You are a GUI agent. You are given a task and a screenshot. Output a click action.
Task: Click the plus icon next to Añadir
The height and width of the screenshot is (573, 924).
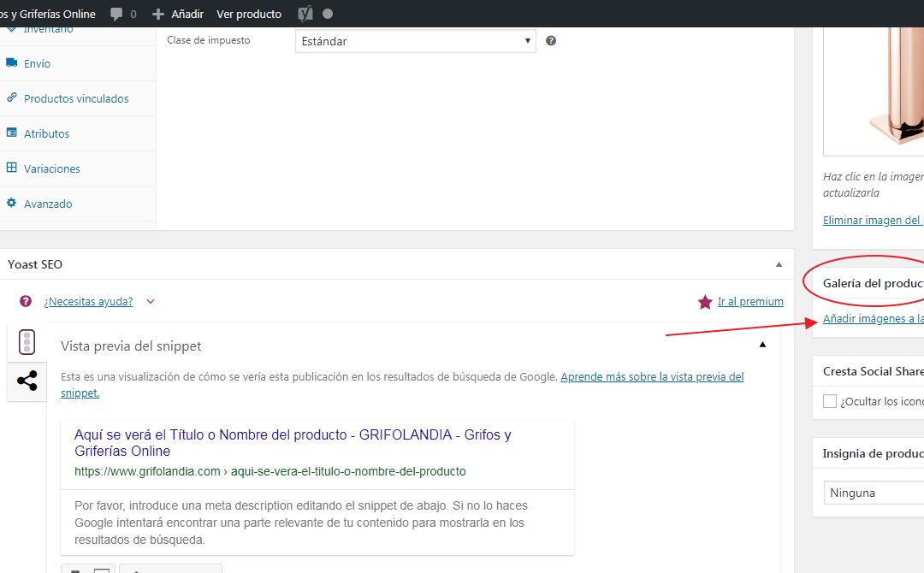(x=158, y=14)
